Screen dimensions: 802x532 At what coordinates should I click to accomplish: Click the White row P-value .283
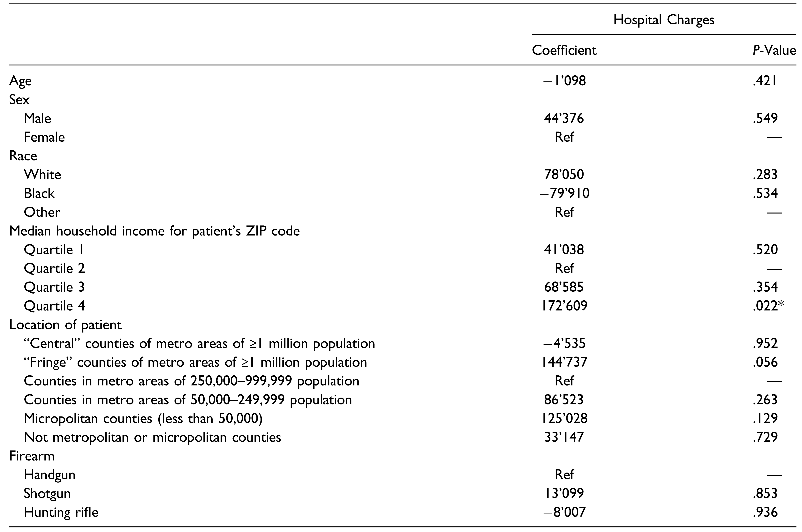tap(765, 174)
